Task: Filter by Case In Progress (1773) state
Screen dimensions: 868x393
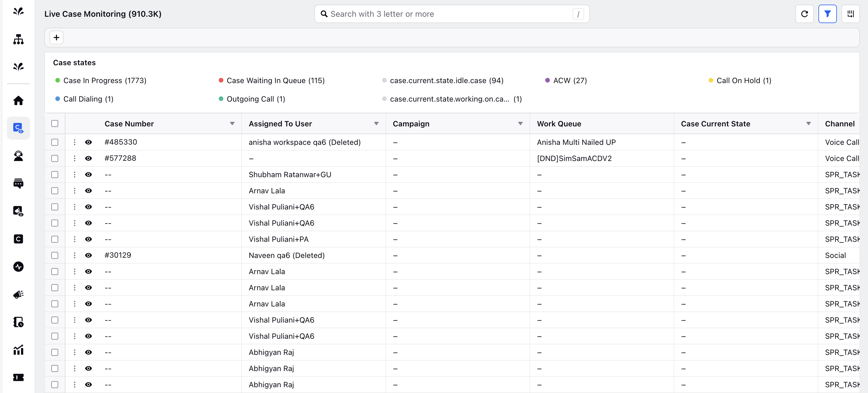Action: click(101, 81)
